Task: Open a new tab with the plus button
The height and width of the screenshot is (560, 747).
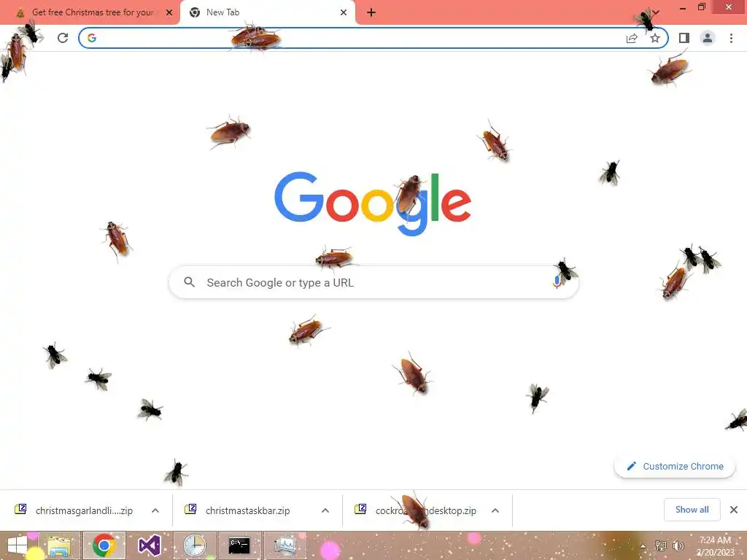Action: 371,13
